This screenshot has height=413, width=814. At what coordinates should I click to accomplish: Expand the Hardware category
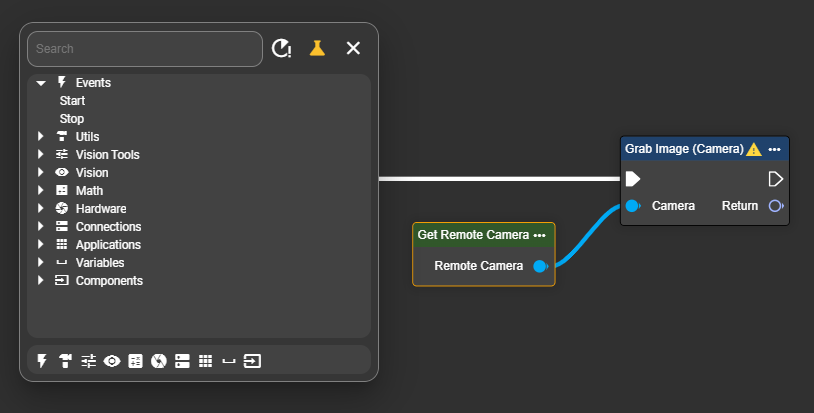[x=41, y=209]
